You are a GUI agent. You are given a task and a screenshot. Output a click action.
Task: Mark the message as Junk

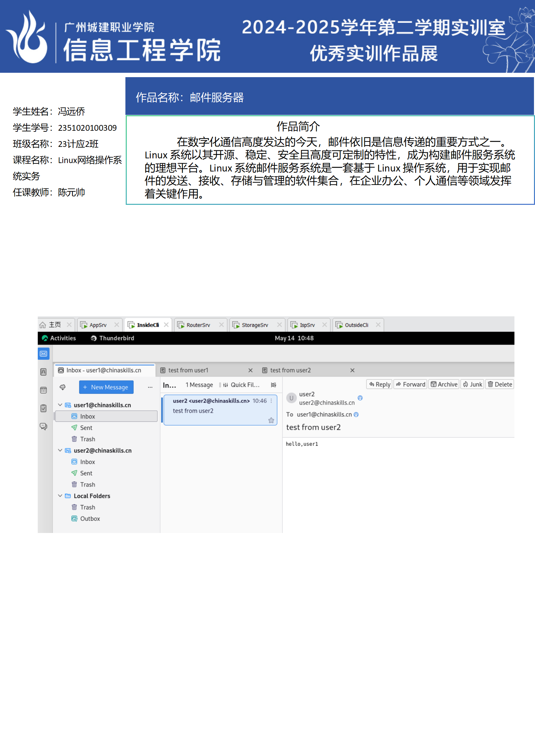point(472,384)
